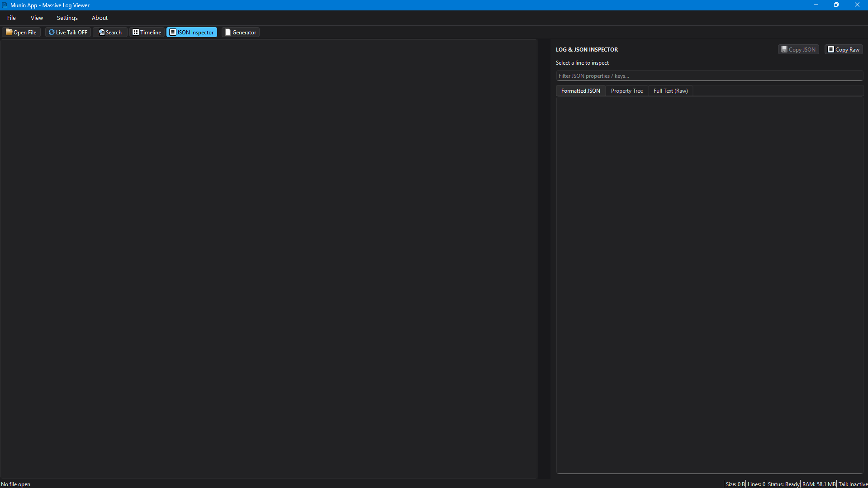This screenshot has width=868, height=488.
Task: Click the Copy Raw button
Action: [844, 49]
